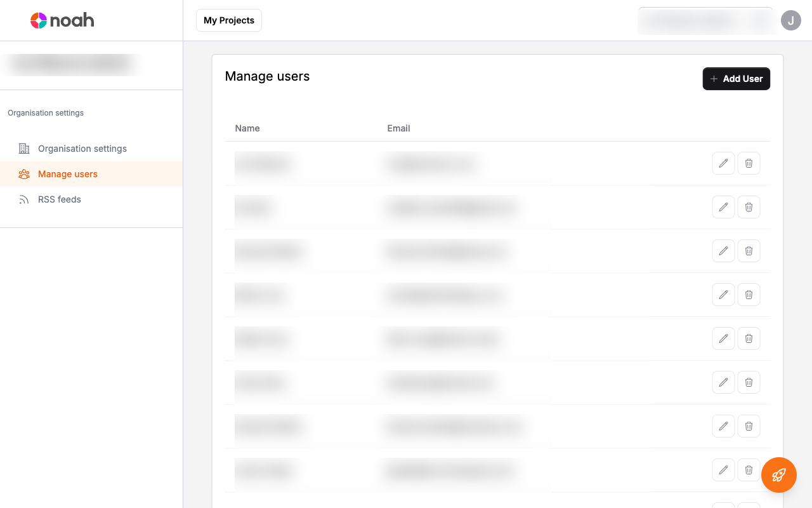The width and height of the screenshot is (812, 508).
Task: Click the delete trash icon on the first user row
Action: pos(749,163)
